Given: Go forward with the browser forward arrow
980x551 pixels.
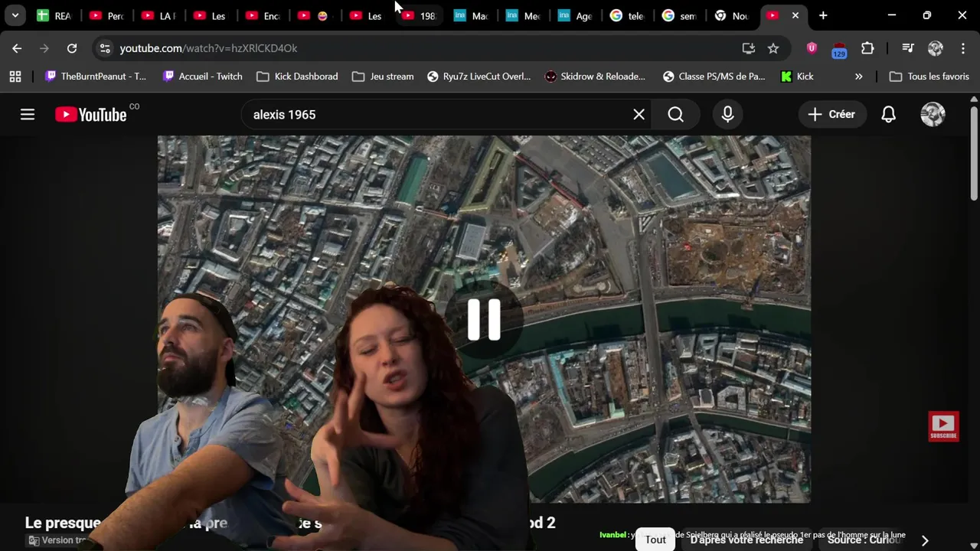Looking at the screenshot, I should point(44,48).
